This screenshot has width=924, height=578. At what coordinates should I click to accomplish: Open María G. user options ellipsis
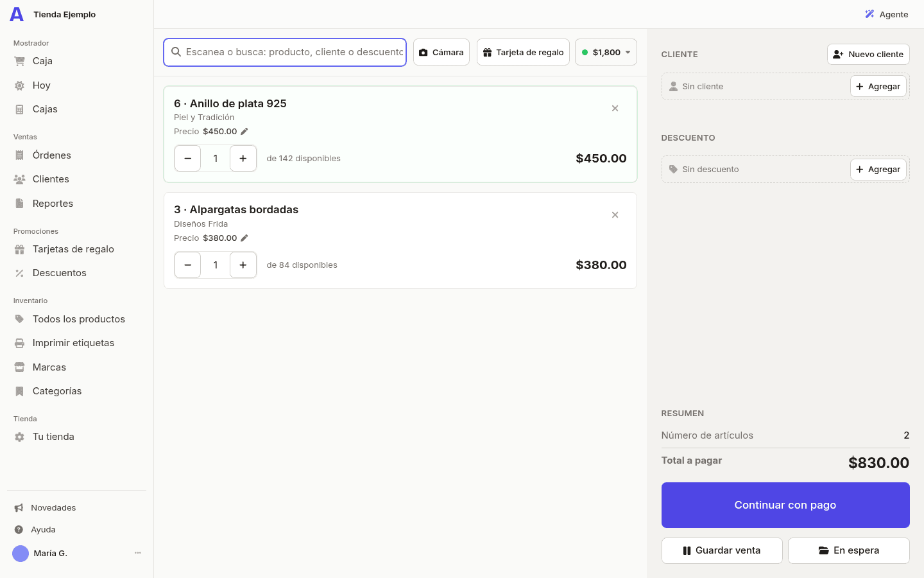[137, 553]
